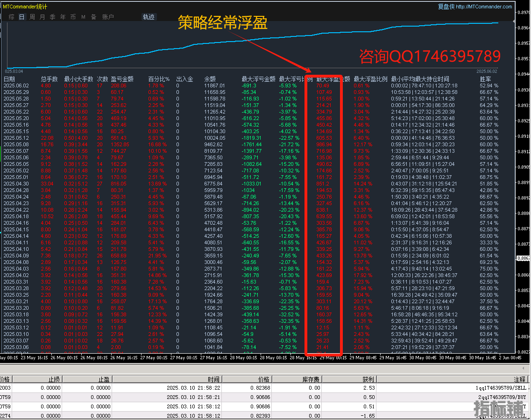531x420 pixels.
Task: Switch to the 账户 account tab
Action: click(108, 17)
